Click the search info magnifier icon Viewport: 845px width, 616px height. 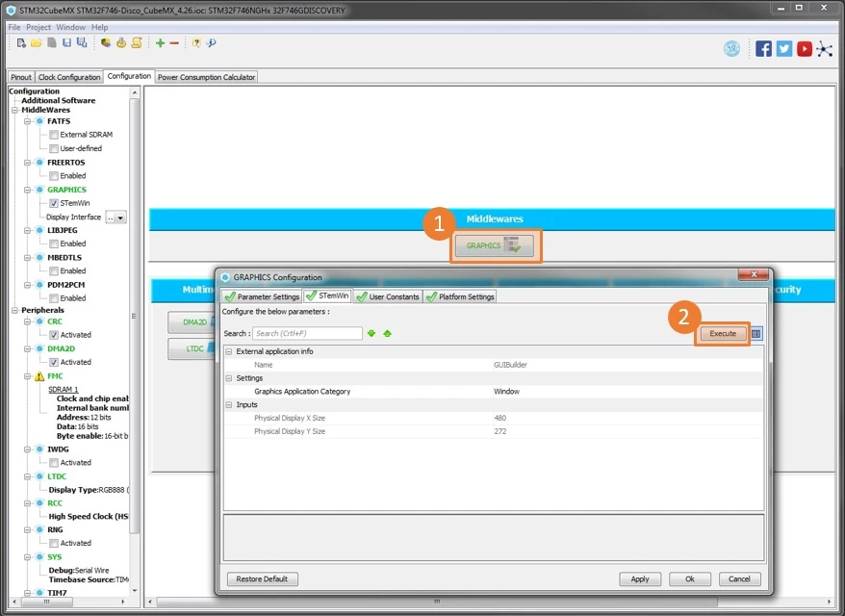(212, 43)
